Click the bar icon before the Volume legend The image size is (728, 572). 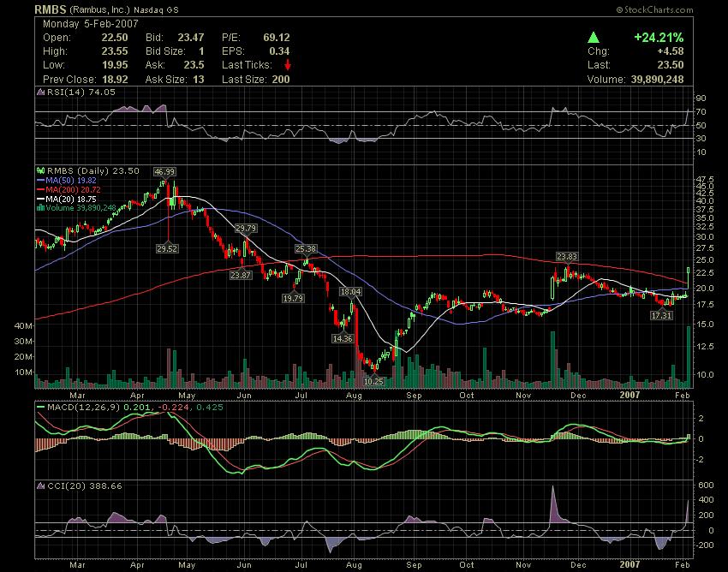(x=41, y=208)
